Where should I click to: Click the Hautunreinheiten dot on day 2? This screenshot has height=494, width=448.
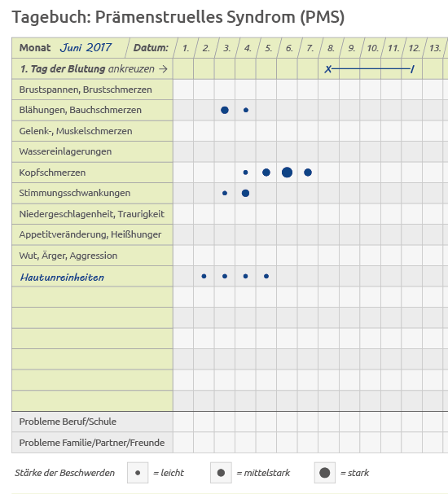[204, 277]
